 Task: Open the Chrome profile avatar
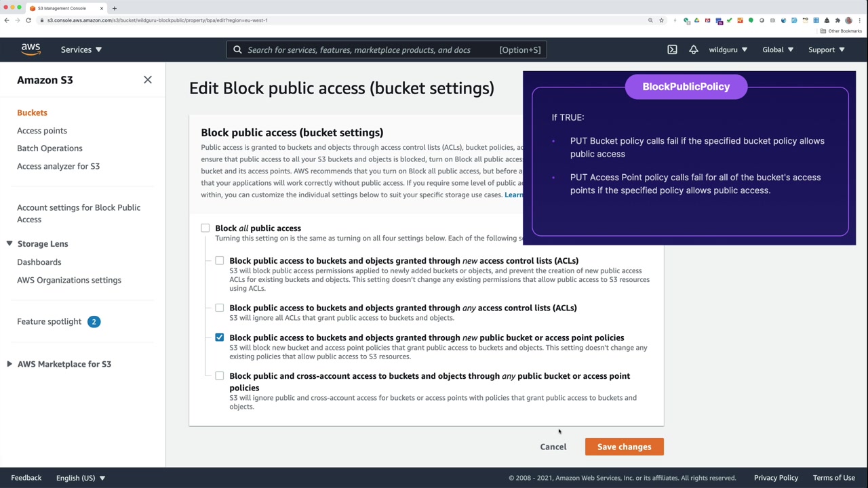(x=848, y=20)
